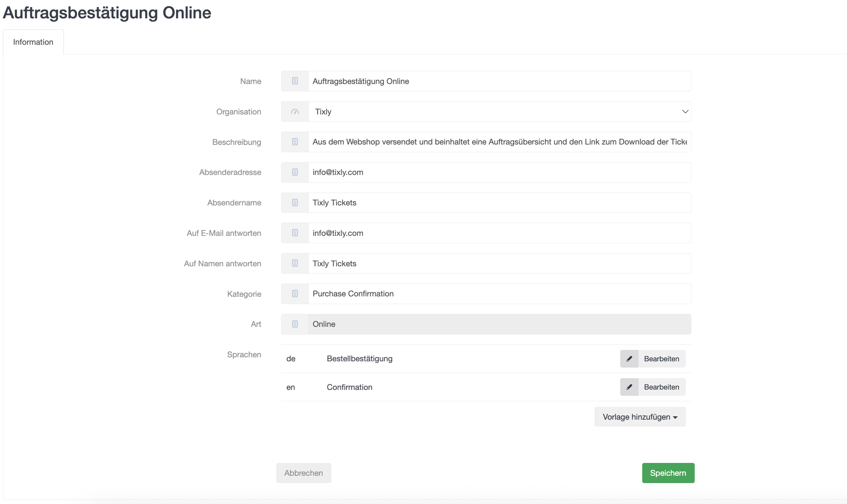Focus the Name field with Auftragsbestätigung Online
The height and width of the screenshot is (504, 847).
point(499,81)
